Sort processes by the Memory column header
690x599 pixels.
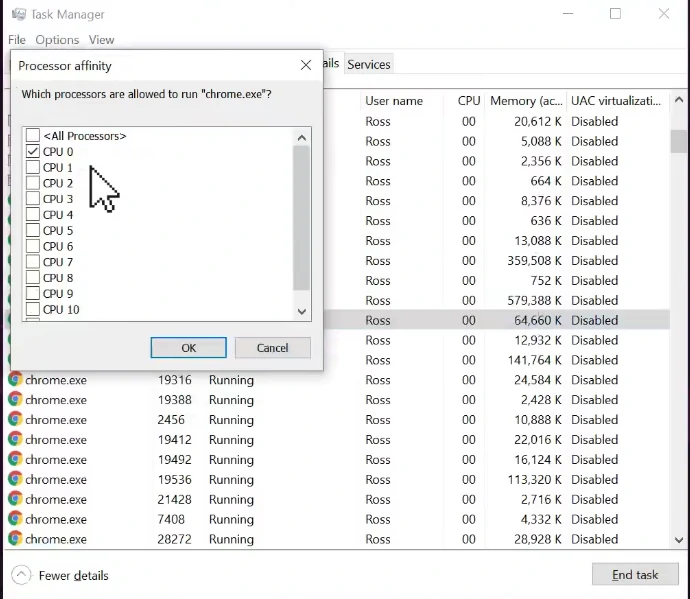point(526,101)
